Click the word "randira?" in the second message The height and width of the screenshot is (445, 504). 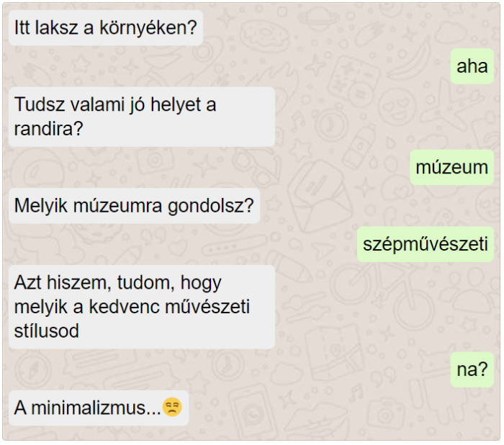pos(48,129)
